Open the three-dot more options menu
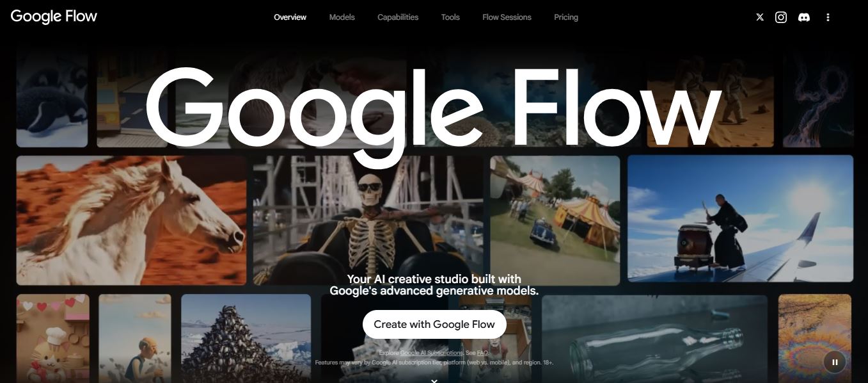The image size is (868, 383). 828,17
